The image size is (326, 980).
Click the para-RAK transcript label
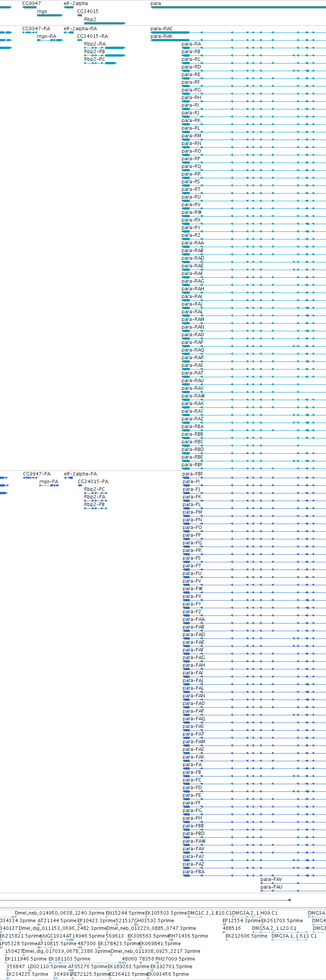tap(162, 36)
